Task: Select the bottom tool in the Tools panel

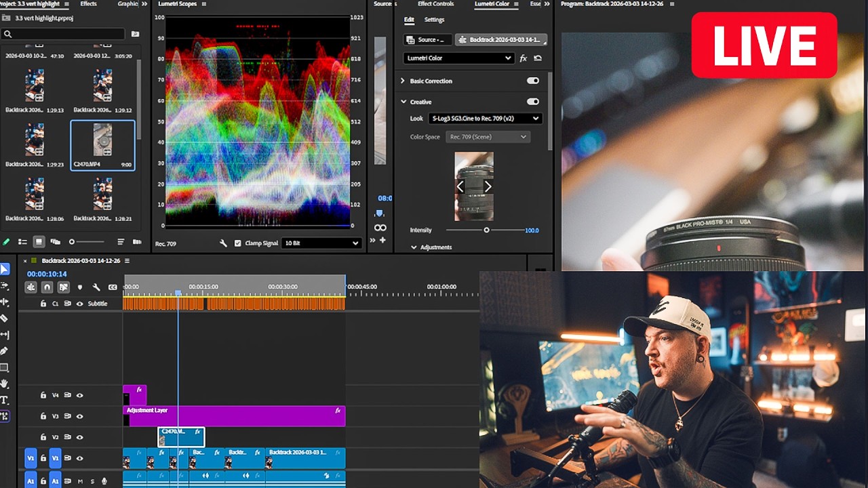Action: point(5,416)
